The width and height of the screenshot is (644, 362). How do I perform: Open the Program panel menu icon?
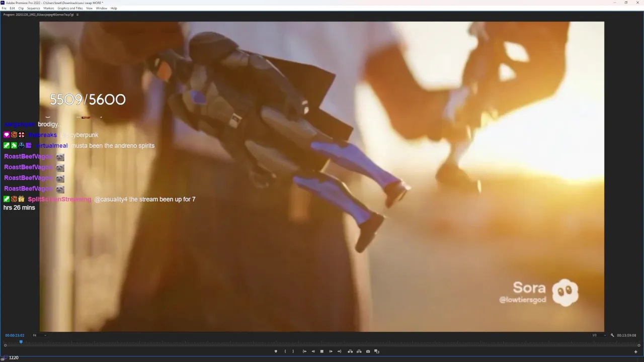click(x=77, y=15)
